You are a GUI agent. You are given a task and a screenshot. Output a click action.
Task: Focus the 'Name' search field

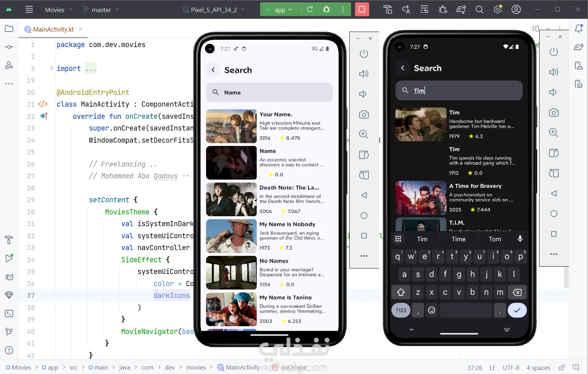coord(269,92)
